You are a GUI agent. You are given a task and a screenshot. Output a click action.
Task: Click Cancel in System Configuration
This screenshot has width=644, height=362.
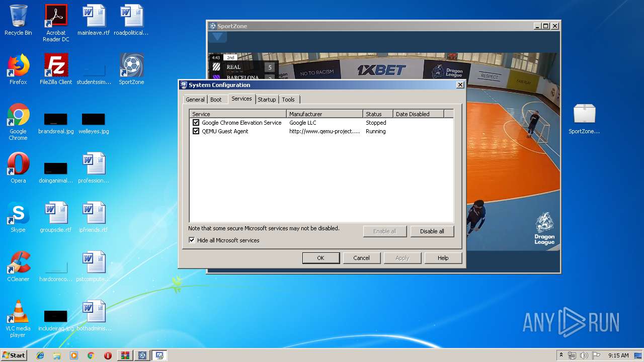click(361, 258)
